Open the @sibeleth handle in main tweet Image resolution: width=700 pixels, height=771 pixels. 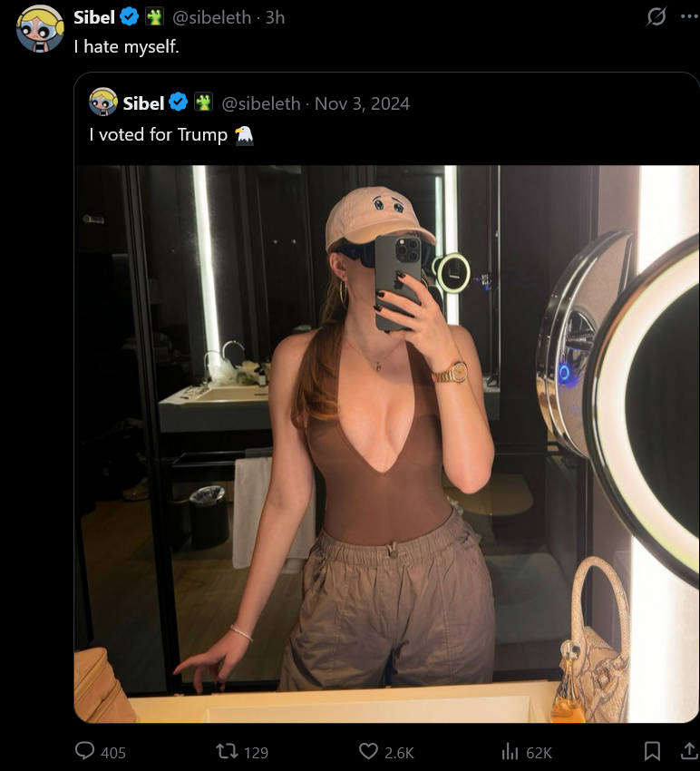[x=212, y=18]
